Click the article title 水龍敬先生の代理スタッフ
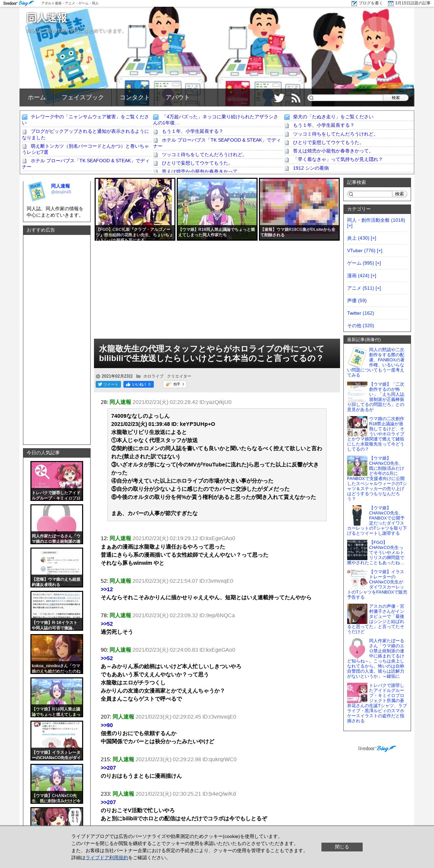Image resolution: width=434 pixels, height=868 pixels. [x=211, y=354]
